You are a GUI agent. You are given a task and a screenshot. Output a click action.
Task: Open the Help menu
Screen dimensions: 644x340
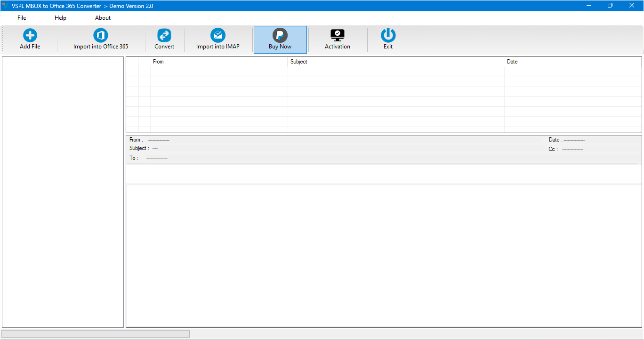coord(61,18)
